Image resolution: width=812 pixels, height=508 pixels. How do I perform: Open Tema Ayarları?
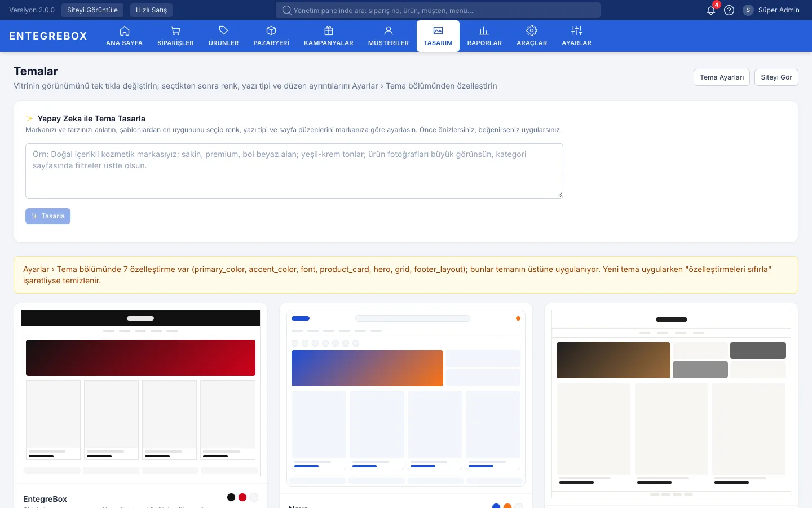pyautogui.click(x=722, y=77)
